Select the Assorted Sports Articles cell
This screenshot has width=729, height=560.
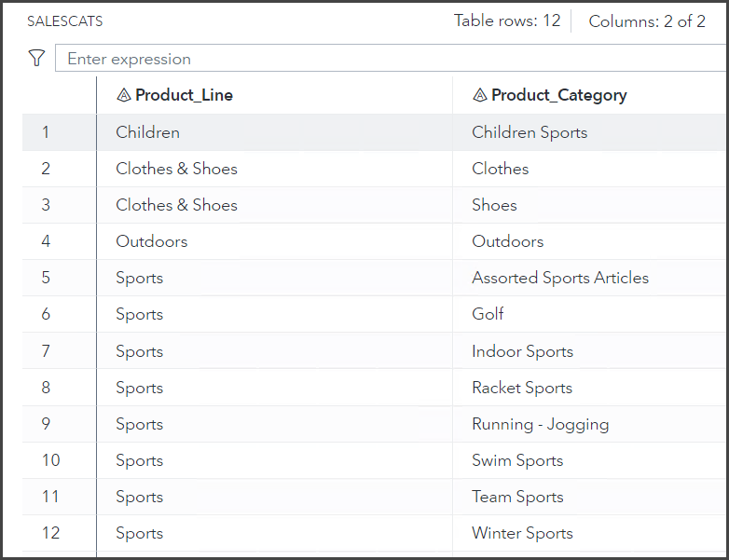point(559,278)
